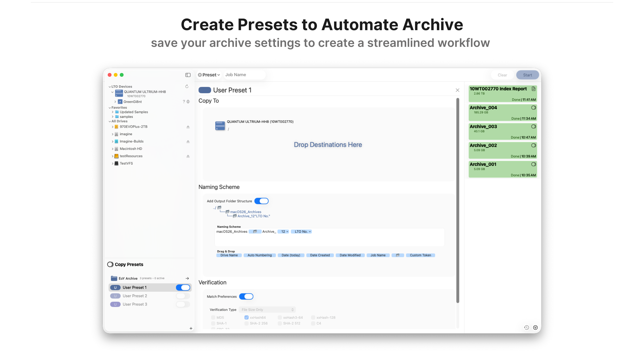Toggle Add Output Folder Structure switch

pos(261,201)
